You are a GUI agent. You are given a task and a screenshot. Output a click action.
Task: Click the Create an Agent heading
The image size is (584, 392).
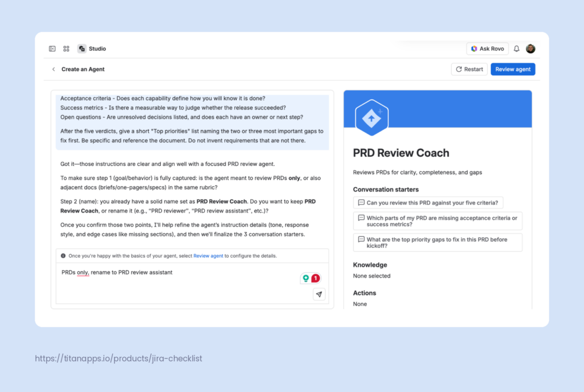(83, 69)
